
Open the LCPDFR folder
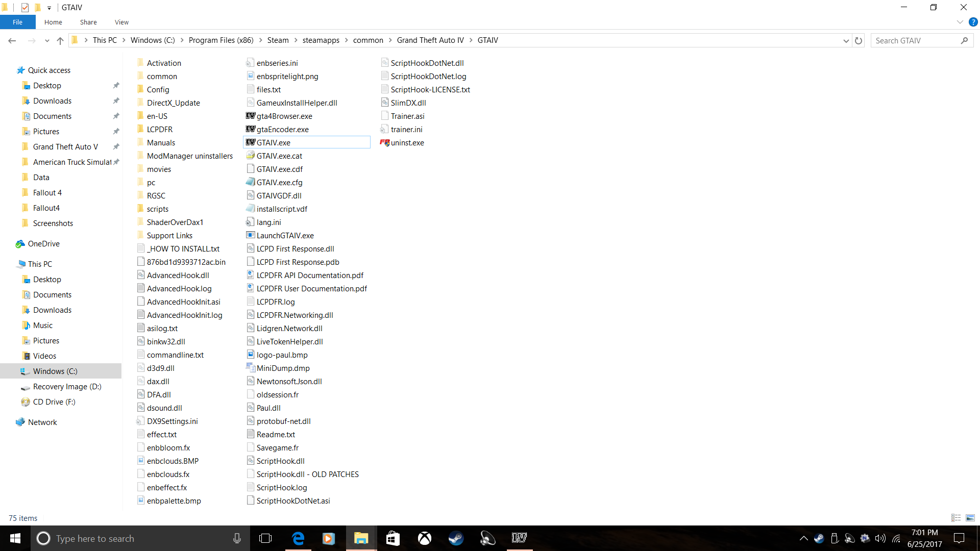click(159, 129)
